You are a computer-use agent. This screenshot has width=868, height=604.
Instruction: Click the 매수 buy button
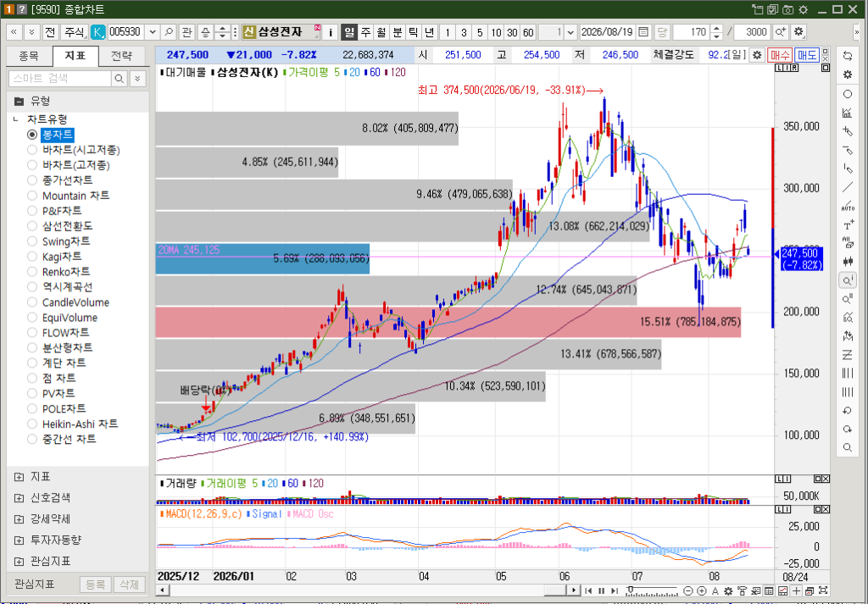pyautogui.click(x=780, y=55)
